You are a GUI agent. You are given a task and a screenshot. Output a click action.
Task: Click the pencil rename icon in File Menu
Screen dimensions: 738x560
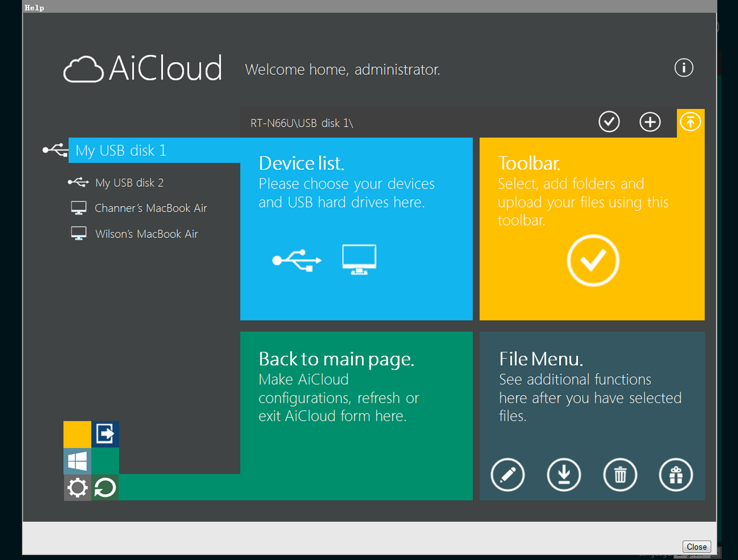pyautogui.click(x=507, y=474)
